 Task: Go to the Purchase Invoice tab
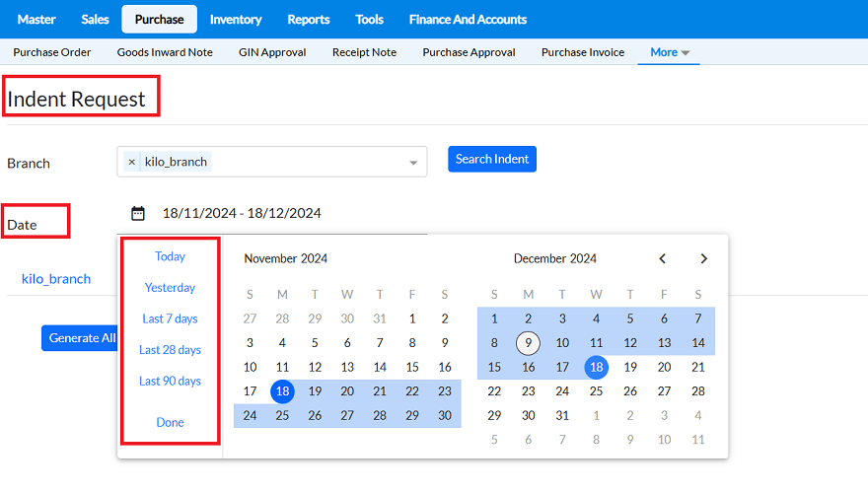tap(583, 52)
